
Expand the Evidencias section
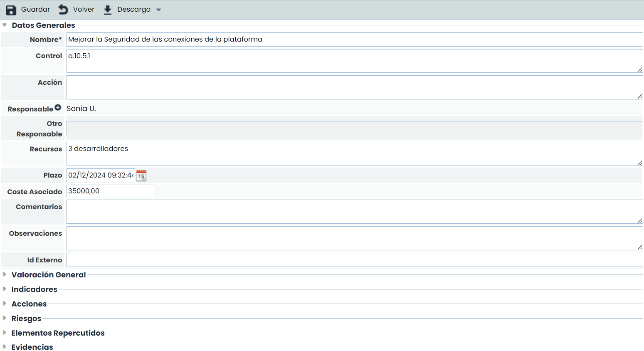point(5,347)
